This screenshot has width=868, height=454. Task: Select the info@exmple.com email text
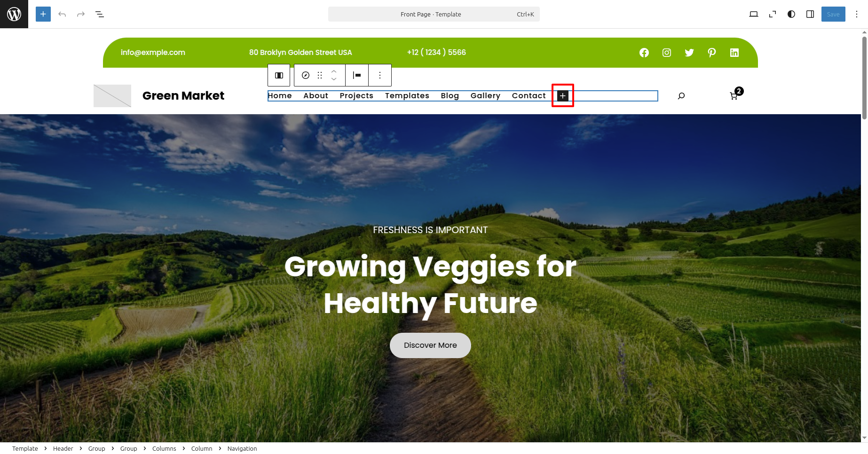coord(153,53)
